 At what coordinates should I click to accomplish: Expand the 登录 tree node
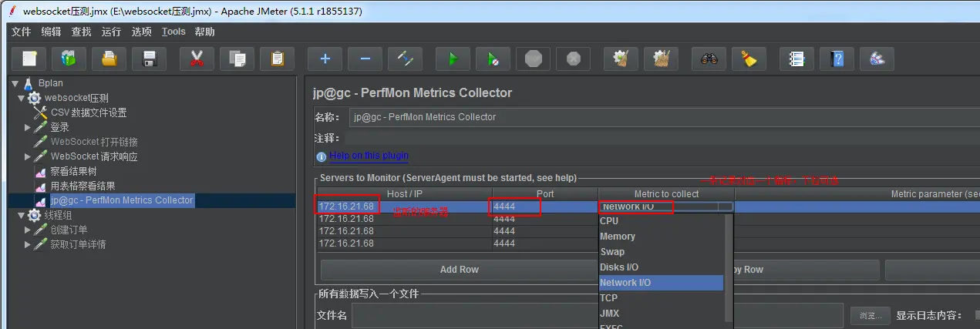pyautogui.click(x=28, y=127)
